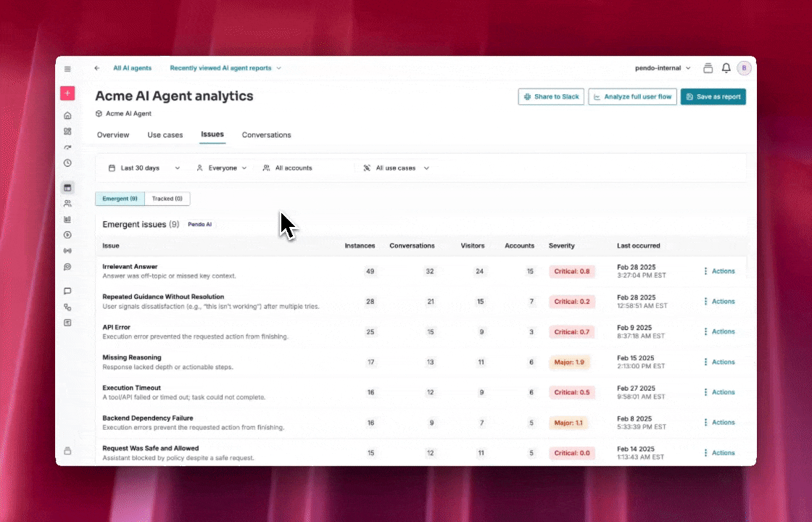Click the Save as report button
Viewport: 812px width, 522px height.
tap(713, 96)
